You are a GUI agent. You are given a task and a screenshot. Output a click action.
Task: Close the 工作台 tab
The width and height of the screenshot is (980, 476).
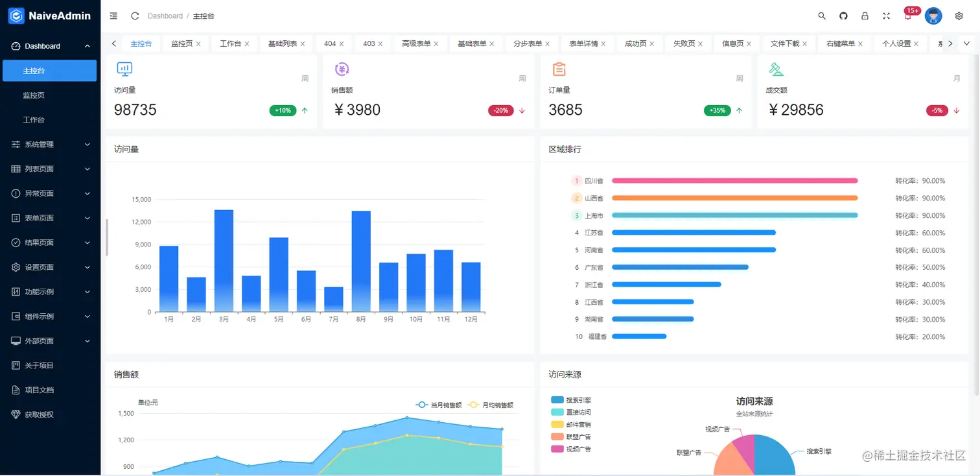click(x=247, y=44)
